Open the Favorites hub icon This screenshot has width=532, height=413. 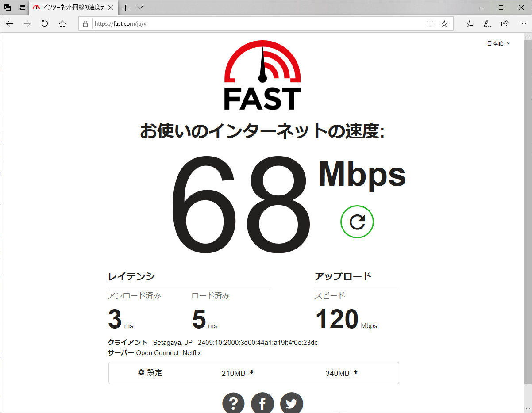click(470, 24)
